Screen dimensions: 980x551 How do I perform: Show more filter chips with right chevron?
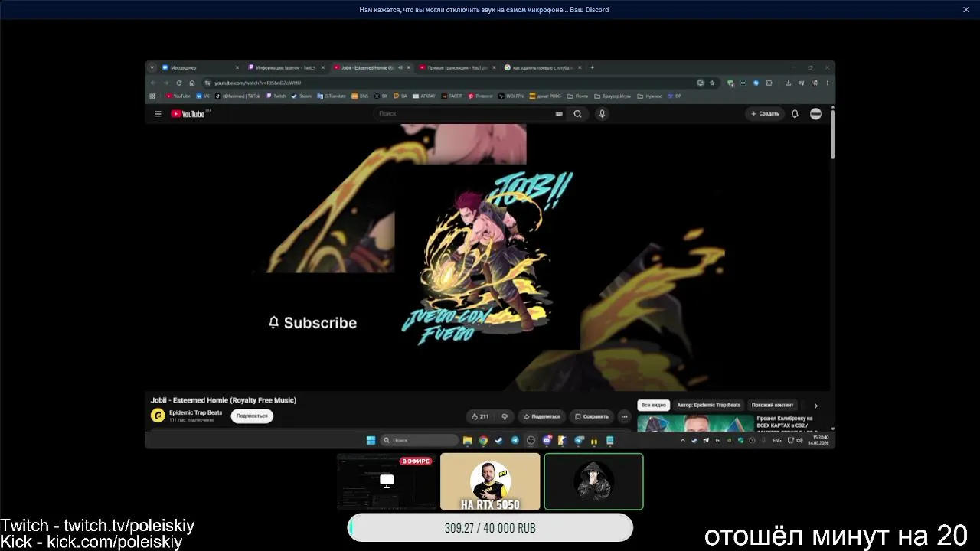tap(815, 406)
